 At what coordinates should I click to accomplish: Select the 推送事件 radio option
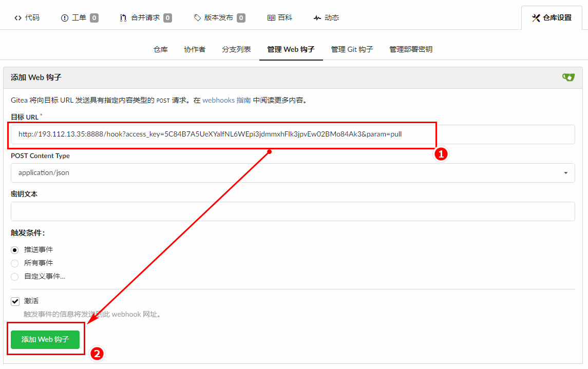[x=15, y=250]
